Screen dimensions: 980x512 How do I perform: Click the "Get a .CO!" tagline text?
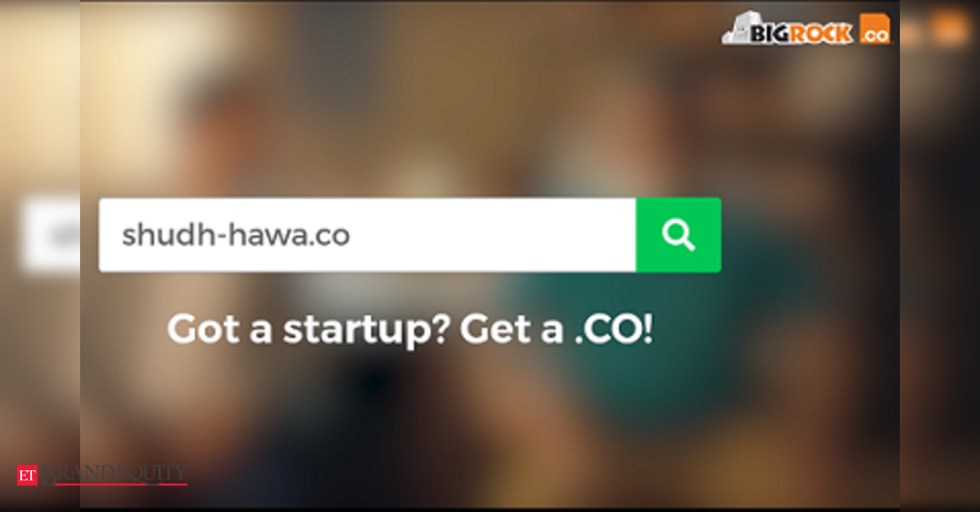tap(557, 329)
